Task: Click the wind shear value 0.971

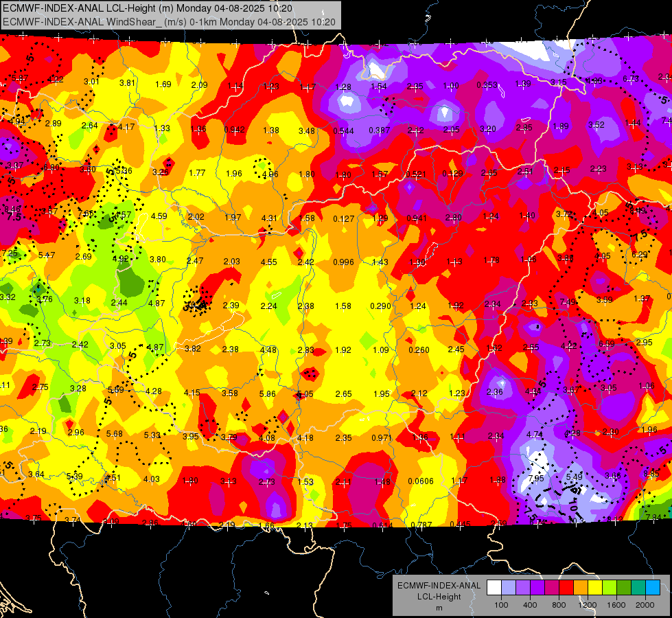Action: 382,438
